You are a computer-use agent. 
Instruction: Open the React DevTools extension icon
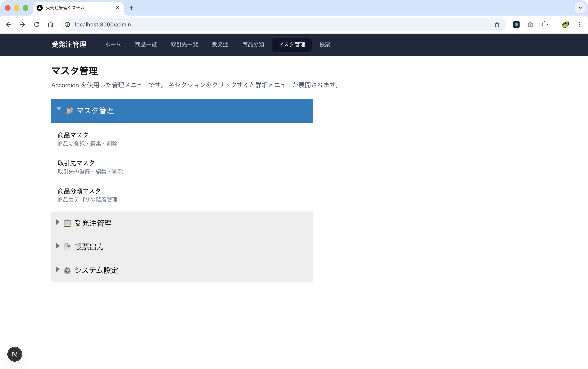516,24
